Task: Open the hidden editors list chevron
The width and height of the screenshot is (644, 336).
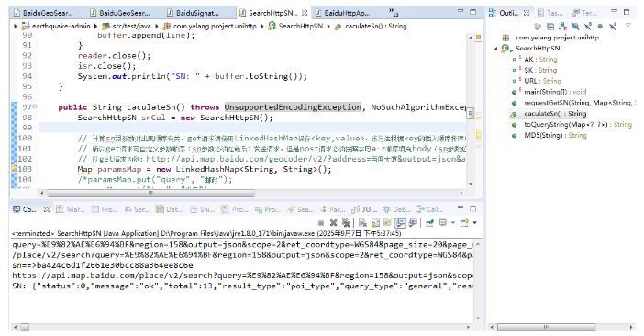Action: pos(393,13)
